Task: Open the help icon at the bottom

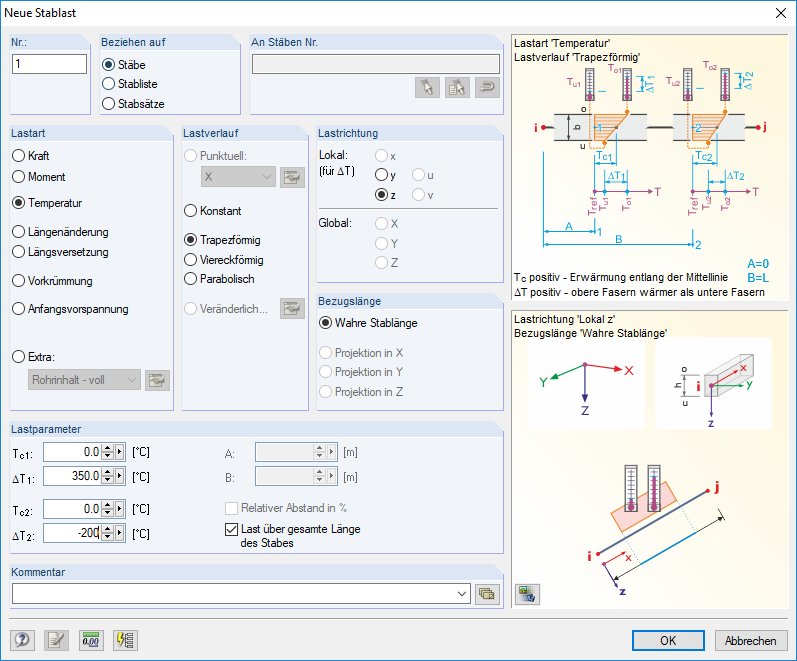Action: pyautogui.click(x=22, y=640)
